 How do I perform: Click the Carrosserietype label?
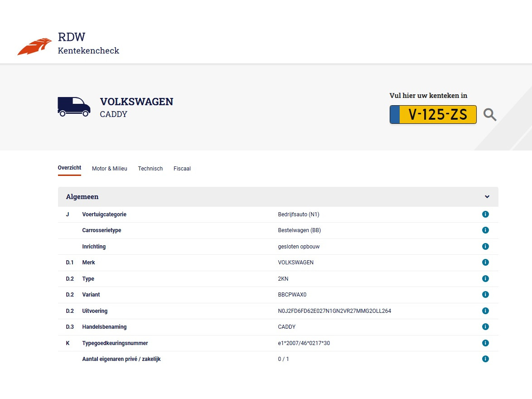(102, 231)
